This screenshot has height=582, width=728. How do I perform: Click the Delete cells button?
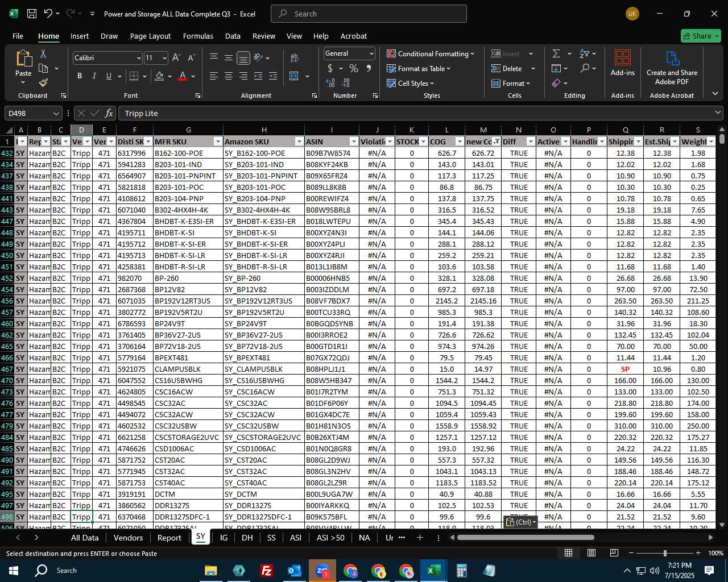tap(507, 68)
